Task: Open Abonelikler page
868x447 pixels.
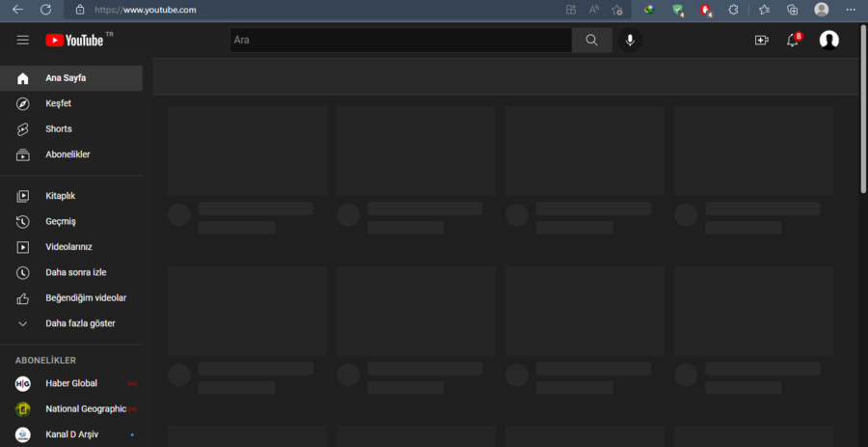Action: (x=70, y=154)
